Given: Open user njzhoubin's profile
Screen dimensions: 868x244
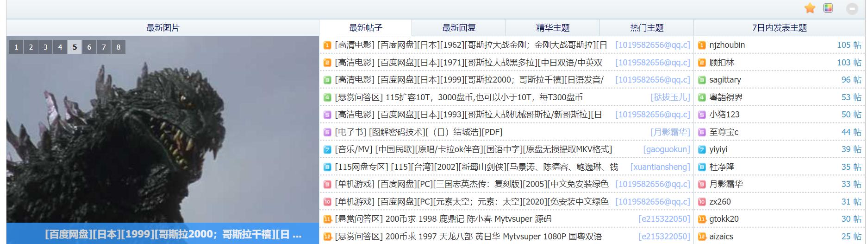Looking at the screenshot, I should pos(727,45).
